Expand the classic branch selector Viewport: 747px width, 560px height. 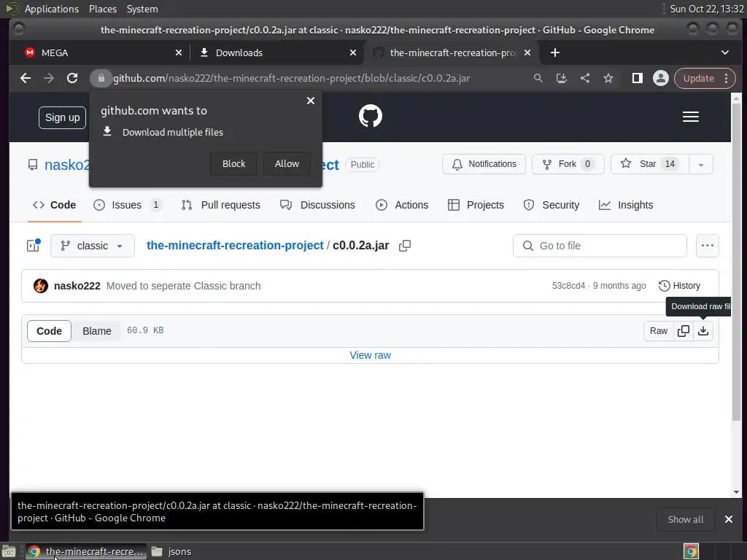click(93, 246)
